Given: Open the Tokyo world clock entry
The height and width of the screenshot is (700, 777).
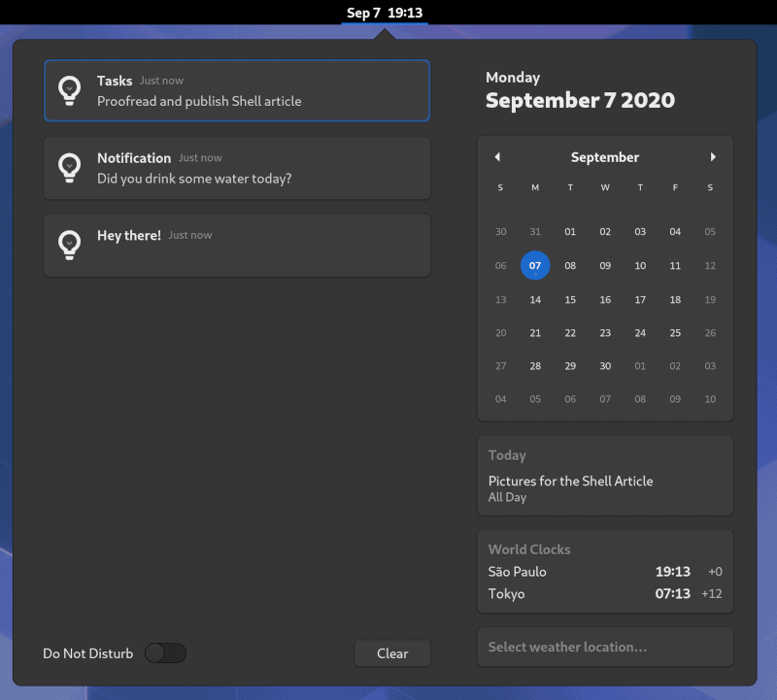Looking at the screenshot, I should click(604, 593).
